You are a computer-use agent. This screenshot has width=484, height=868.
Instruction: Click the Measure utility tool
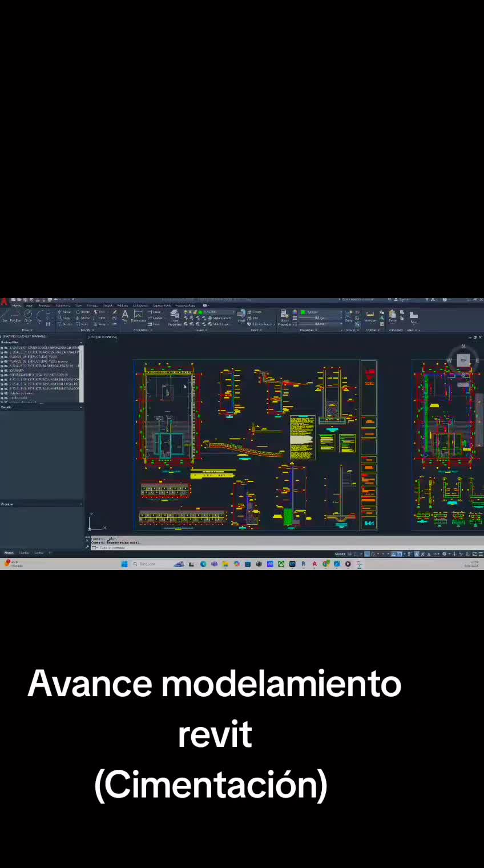(370, 316)
